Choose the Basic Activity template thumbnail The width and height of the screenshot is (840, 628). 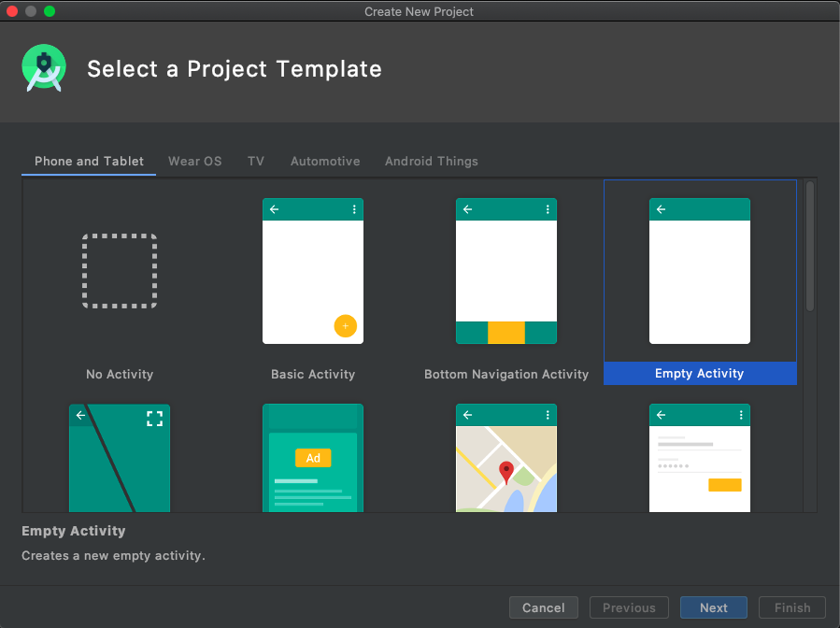pyautogui.click(x=313, y=271)
